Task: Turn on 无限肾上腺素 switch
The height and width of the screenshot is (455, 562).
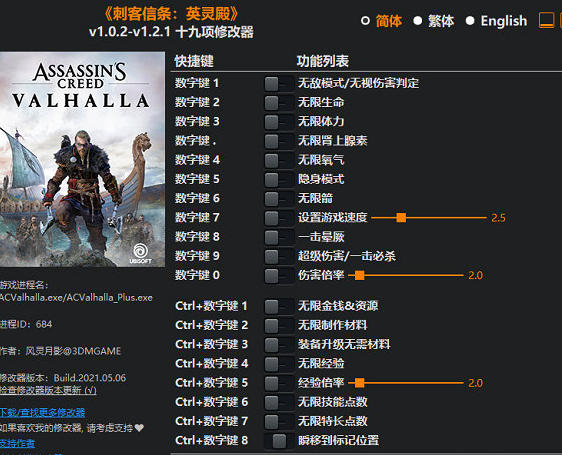Action: point(279,141)
